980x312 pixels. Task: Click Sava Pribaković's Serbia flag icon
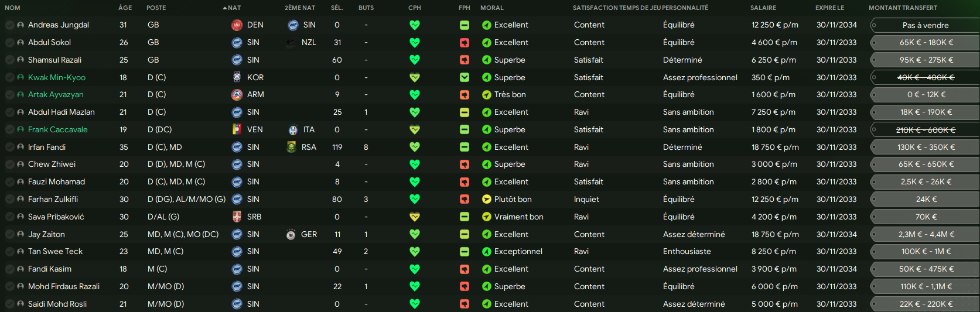(237, 217)
